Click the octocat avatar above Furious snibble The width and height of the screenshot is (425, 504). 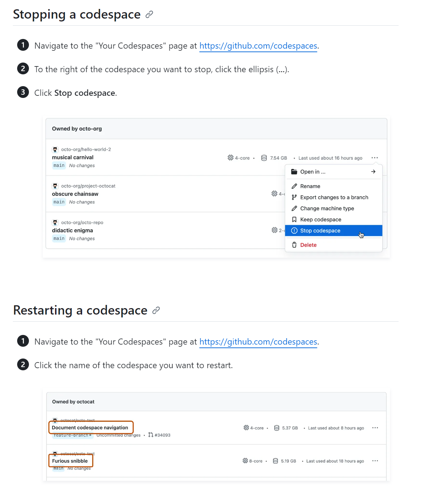[x=55, y=453]
